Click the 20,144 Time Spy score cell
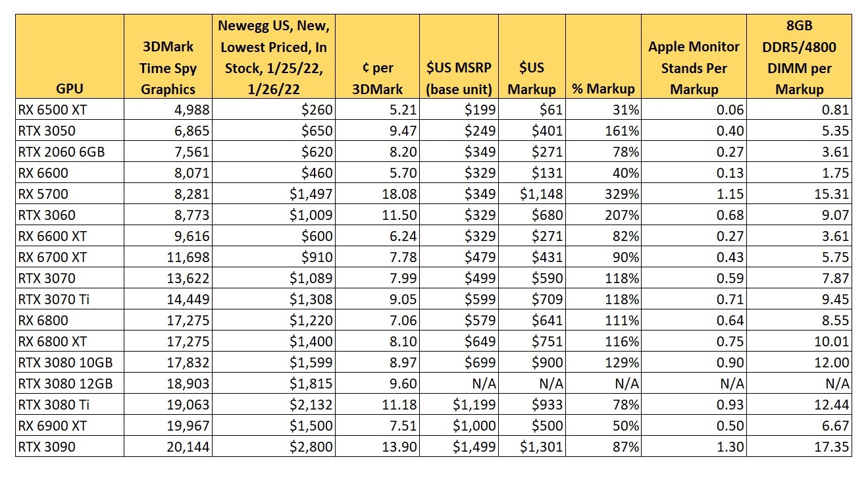This screenshot has width=868, height=478. point(168,447)
